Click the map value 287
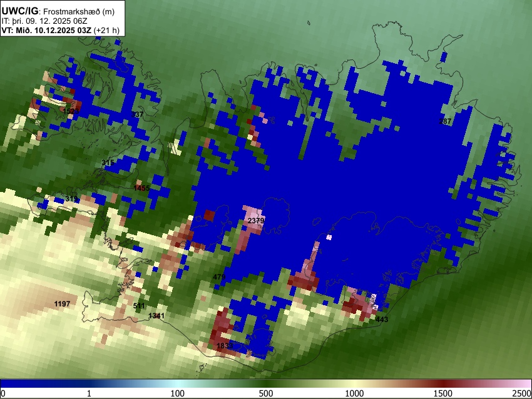 click(445, 121)
